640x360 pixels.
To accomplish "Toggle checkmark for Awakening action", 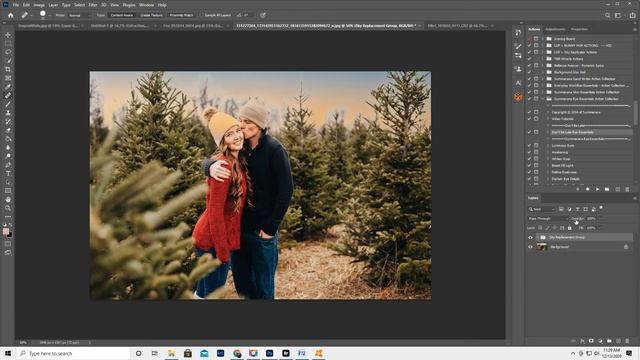I will pyautogui.click(x=529, y=152).
